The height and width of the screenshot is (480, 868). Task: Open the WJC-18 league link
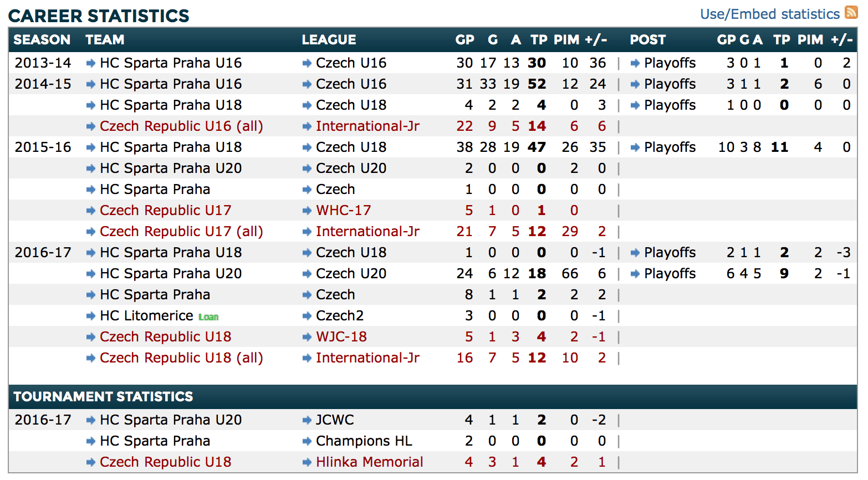tap(341, 337)
